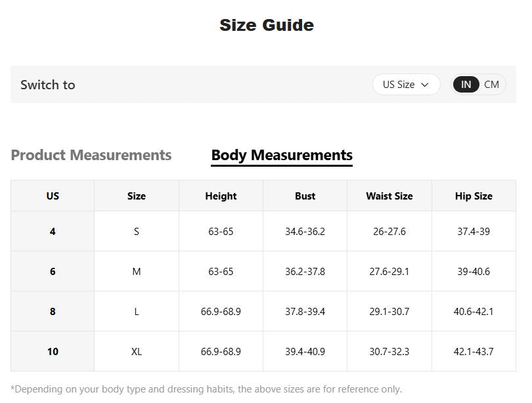Image resolution: width=532 pixels, height=403 pixels.
Task: Click the XL size cell
Action: pyautogui.click(x=137, y=352)
